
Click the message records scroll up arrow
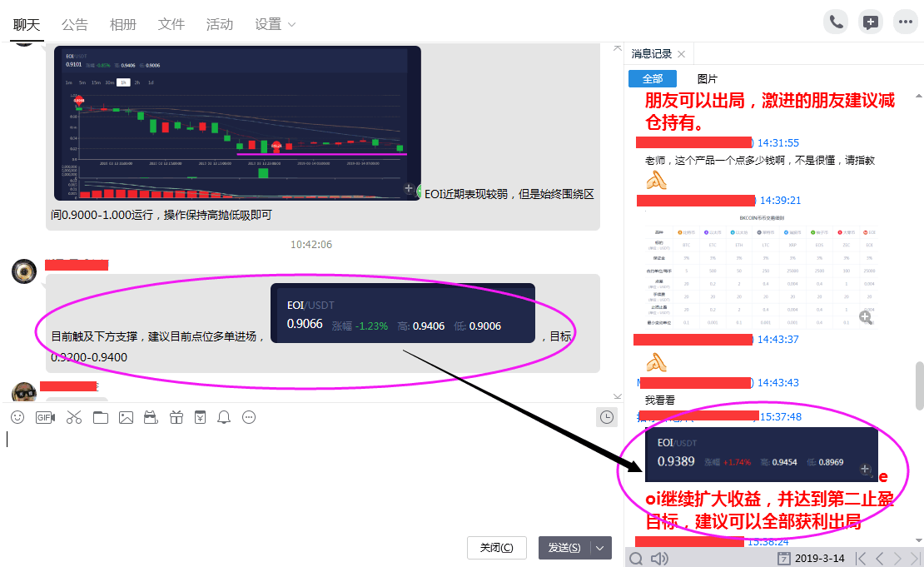point(919,96)
